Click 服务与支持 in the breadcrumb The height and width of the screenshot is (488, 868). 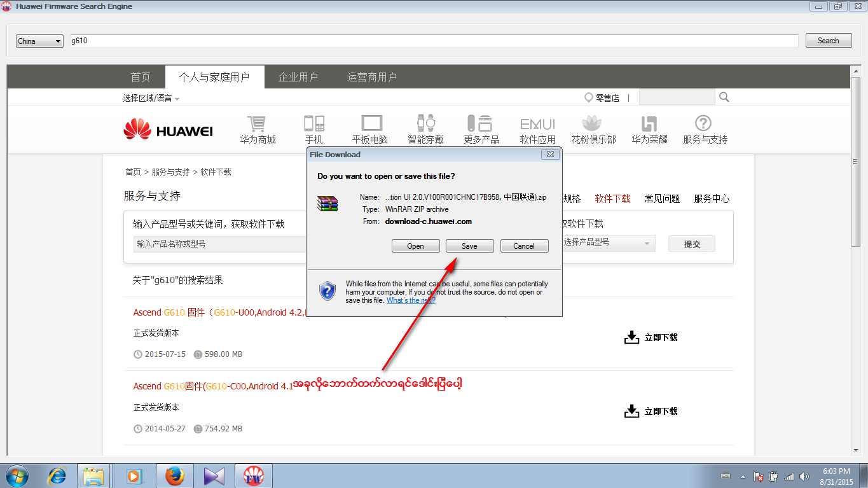170,172
